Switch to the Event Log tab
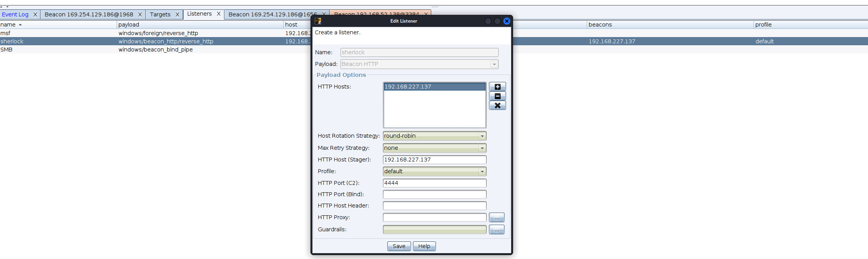868x259 pixels. pyautogui.click(x=15, y=14)
